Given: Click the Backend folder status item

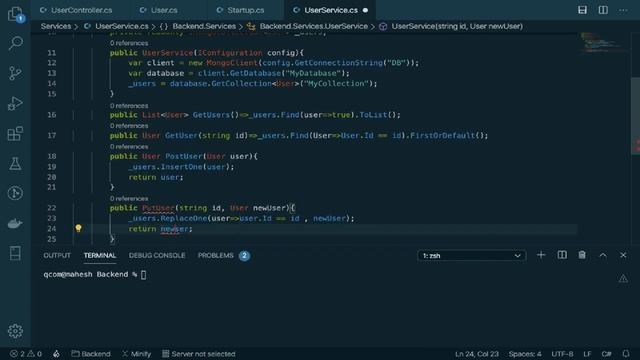Looking at the screenshot, I should [x=91, y=353].
